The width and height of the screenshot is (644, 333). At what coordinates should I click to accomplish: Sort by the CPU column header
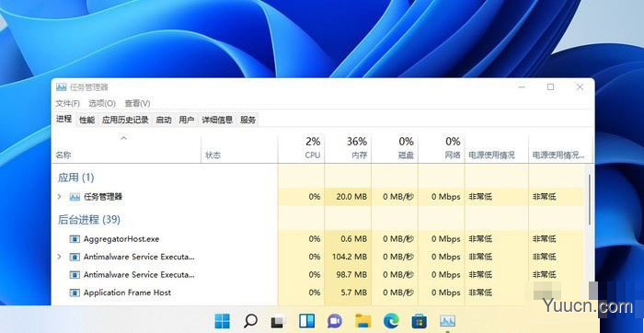coord(301,148)
